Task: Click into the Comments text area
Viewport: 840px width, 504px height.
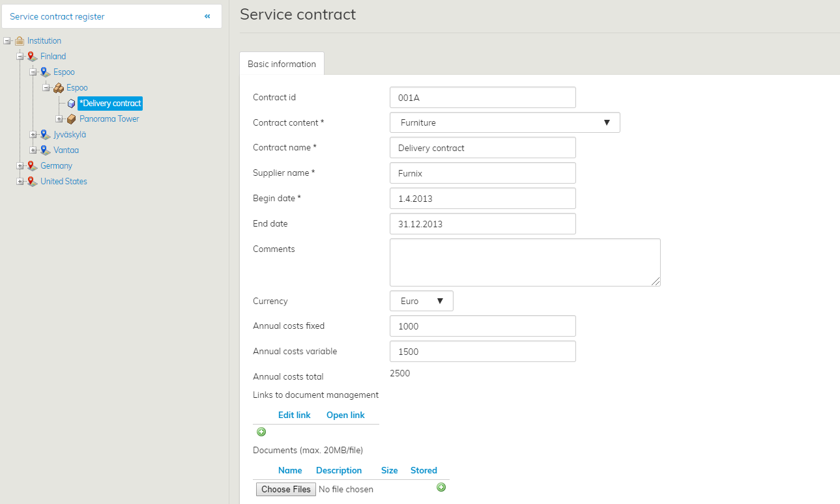Action: 525,262
